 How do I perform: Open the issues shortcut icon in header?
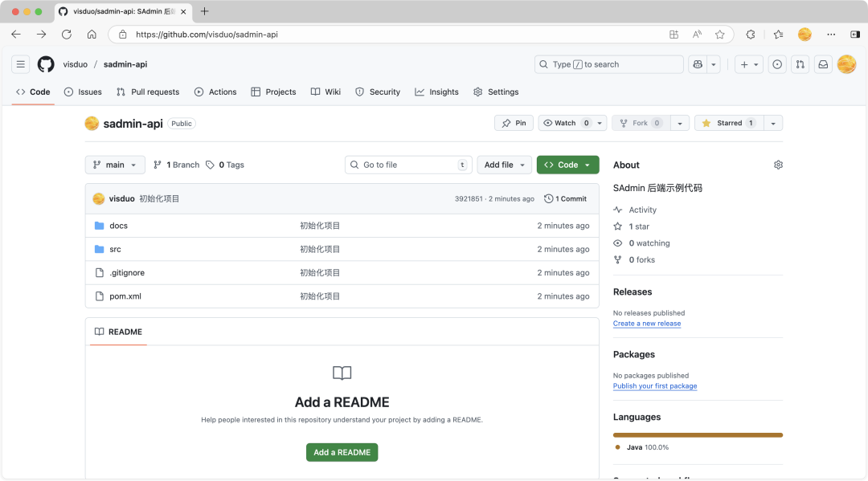pos(777,64)
